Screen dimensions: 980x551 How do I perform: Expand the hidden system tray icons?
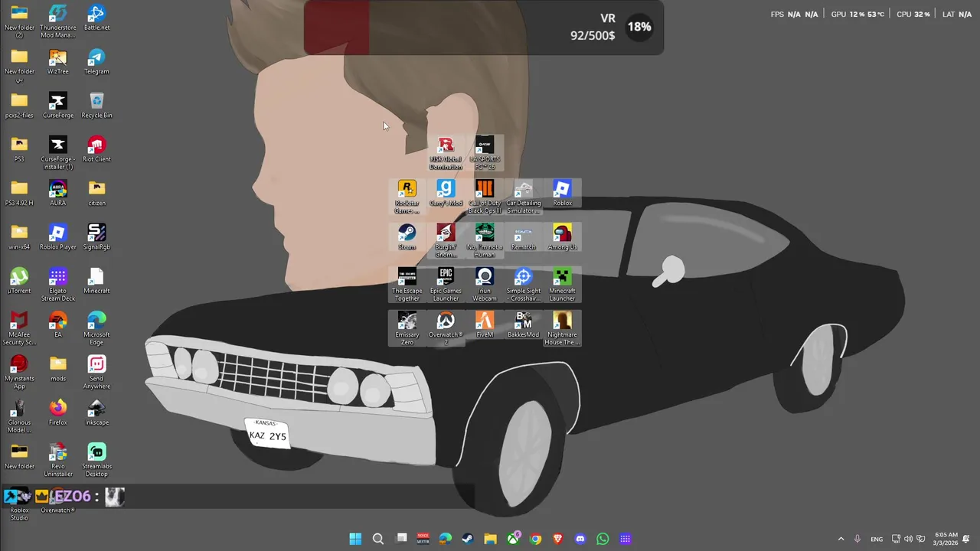coord(841,539)
